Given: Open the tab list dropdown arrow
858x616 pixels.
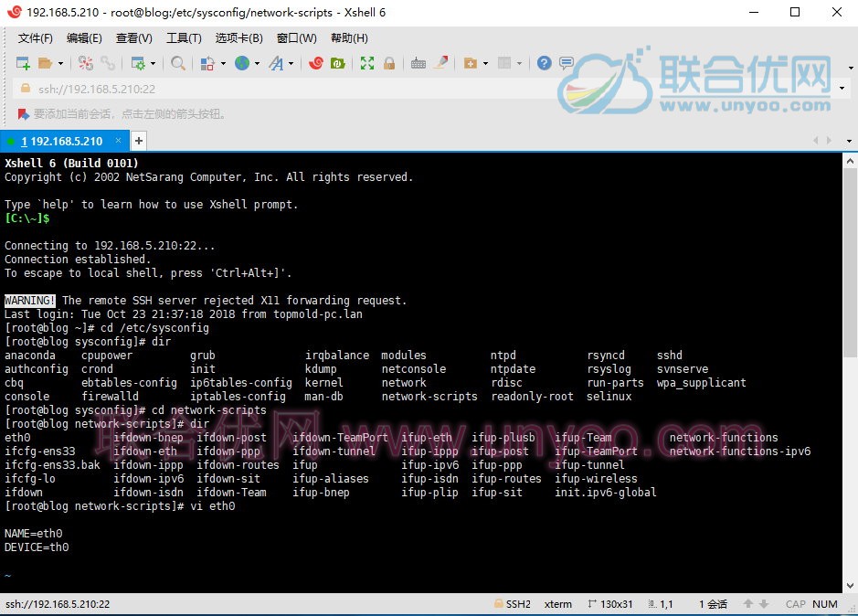Looking at the screenshot, I should pyautogui.click(x=849, y=142).
